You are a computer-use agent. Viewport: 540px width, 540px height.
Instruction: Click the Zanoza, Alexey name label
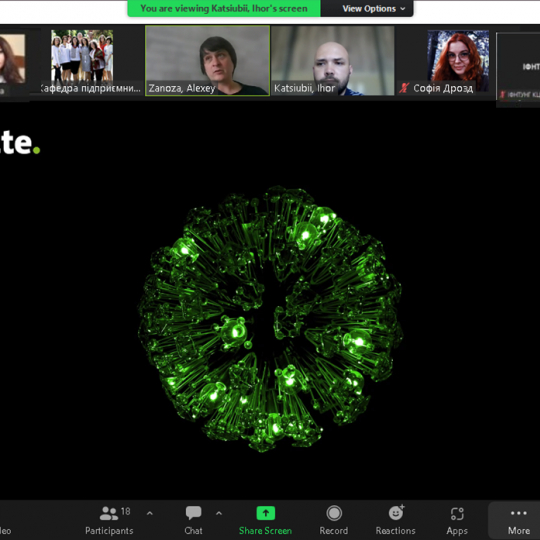(181, 89)
